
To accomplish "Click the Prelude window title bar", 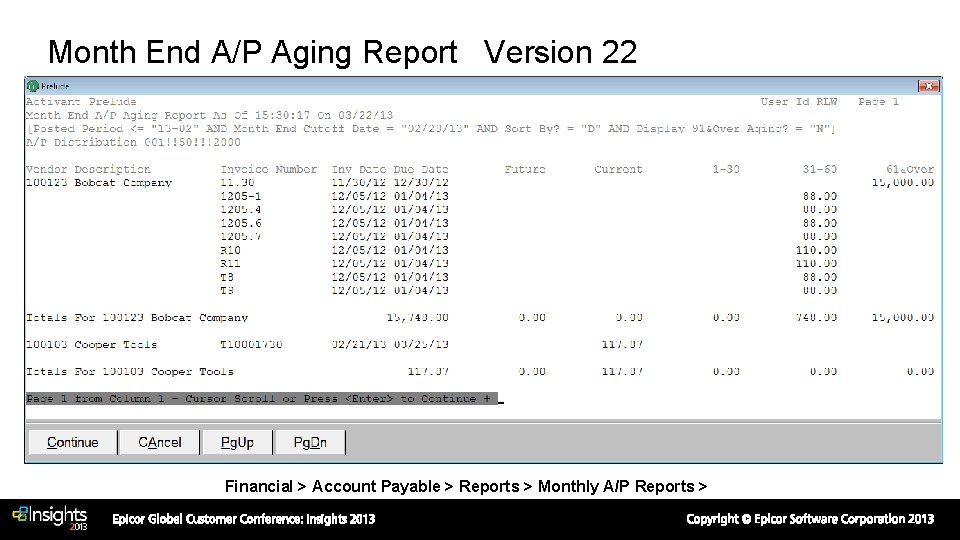I will (483, 86).
